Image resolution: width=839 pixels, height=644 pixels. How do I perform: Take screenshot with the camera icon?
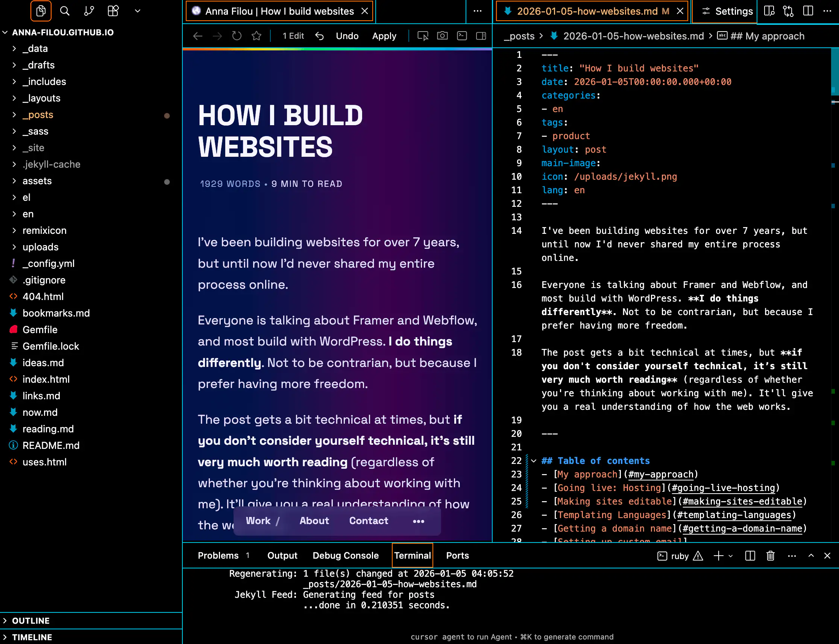(442, 36)
